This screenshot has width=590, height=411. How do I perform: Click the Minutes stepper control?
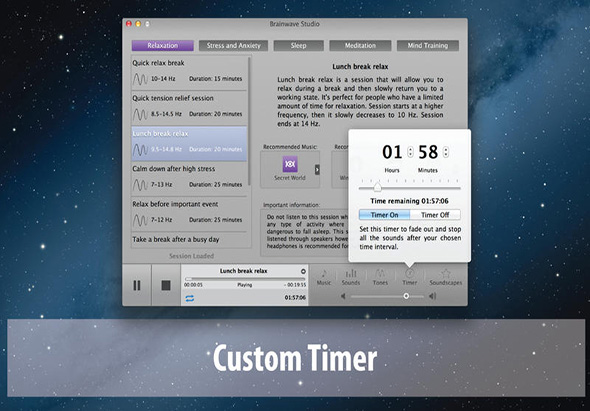coord(446,152)
